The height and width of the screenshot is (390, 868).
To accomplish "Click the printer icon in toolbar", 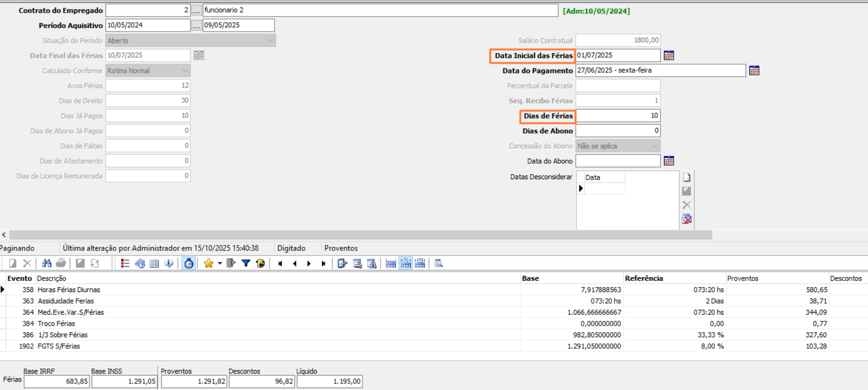I will point(61,264).
